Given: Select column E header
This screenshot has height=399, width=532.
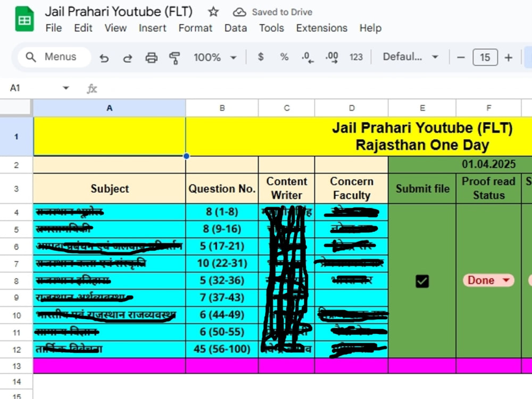Looking at the screenshot, I should pyautogui.click(x=422, y=108).
